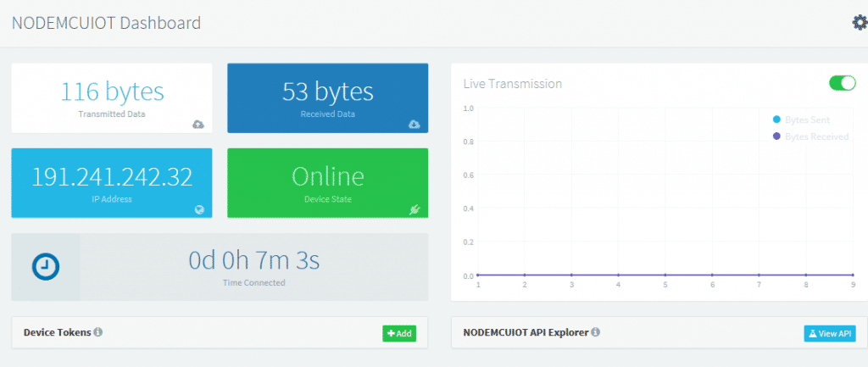The height and width of the screenshot is (367, 868).
Task: Click info icon next to Device Tokens
Action: [98, 332]
